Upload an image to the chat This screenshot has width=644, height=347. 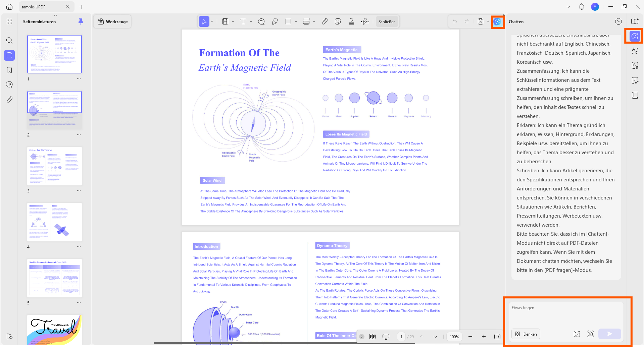pyautogui.click(x=577, y=334)
